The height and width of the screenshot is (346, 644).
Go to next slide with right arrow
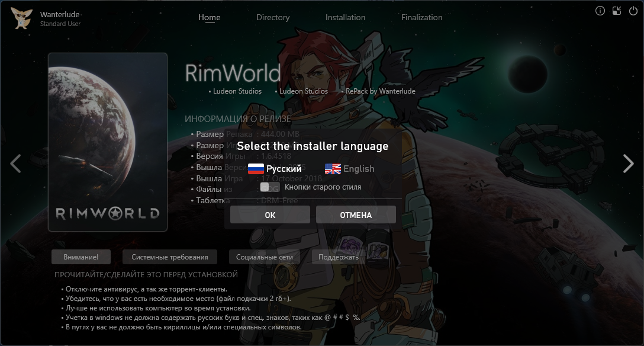(628, 164)
